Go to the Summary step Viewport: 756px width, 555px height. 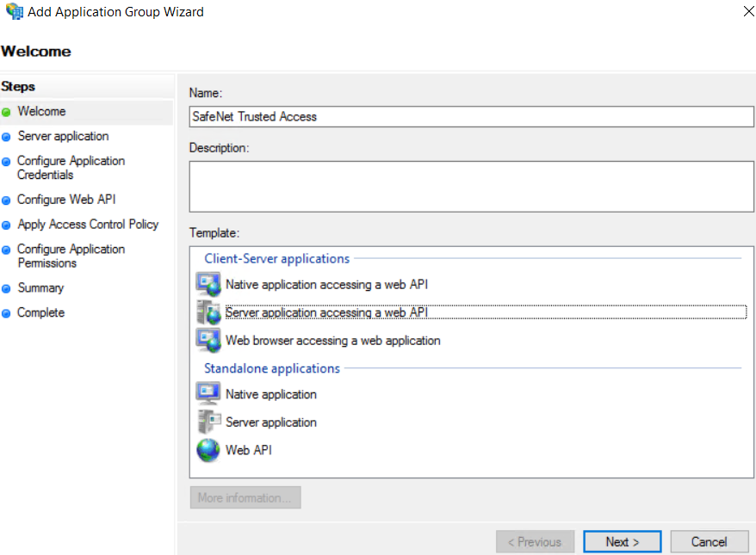tap(41, 288)
